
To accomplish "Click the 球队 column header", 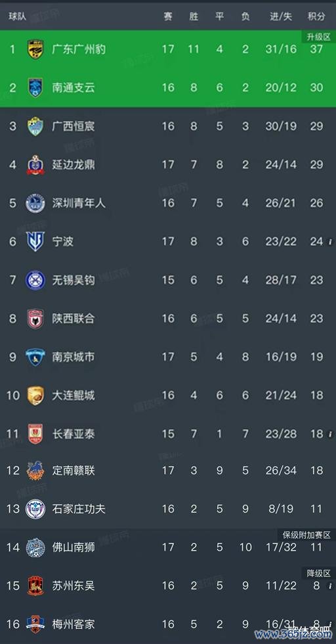I will pyautogui.click(x=17, y=16).
